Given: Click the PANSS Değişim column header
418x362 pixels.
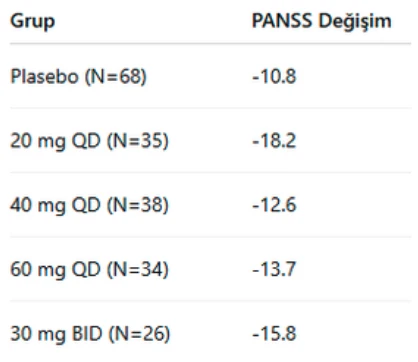Looking at the screenshot, I should click(322, 22).
